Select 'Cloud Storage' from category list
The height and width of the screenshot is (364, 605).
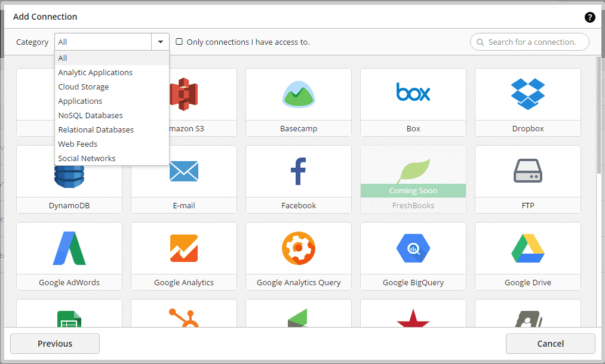(x=112, y=87)
